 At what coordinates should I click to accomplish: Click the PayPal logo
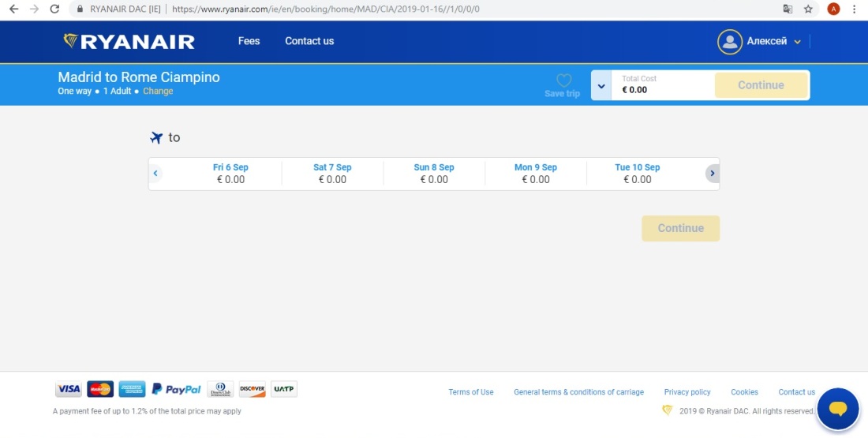pyautogui.click(x=177, y=389)
